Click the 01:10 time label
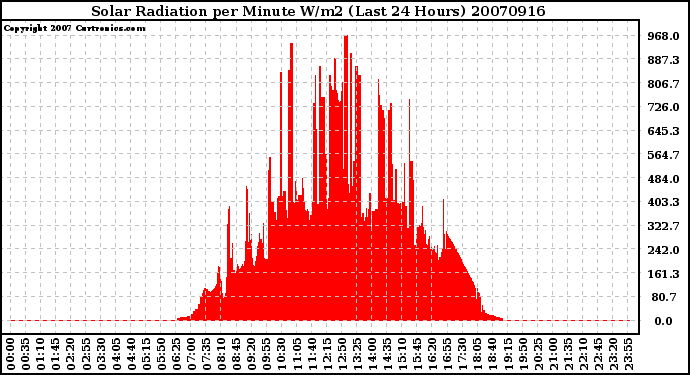Screen dimensions: 690x375 coord(40,355)
